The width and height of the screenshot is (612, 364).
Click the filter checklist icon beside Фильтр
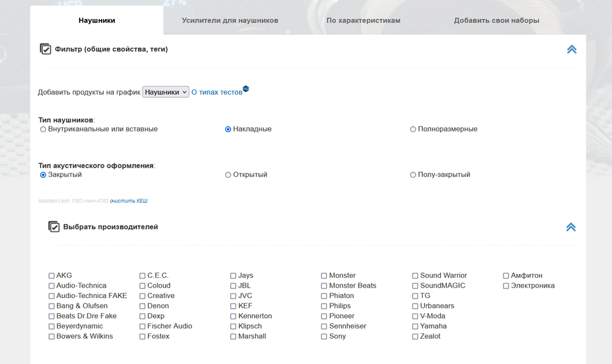[x=45, y=49]
